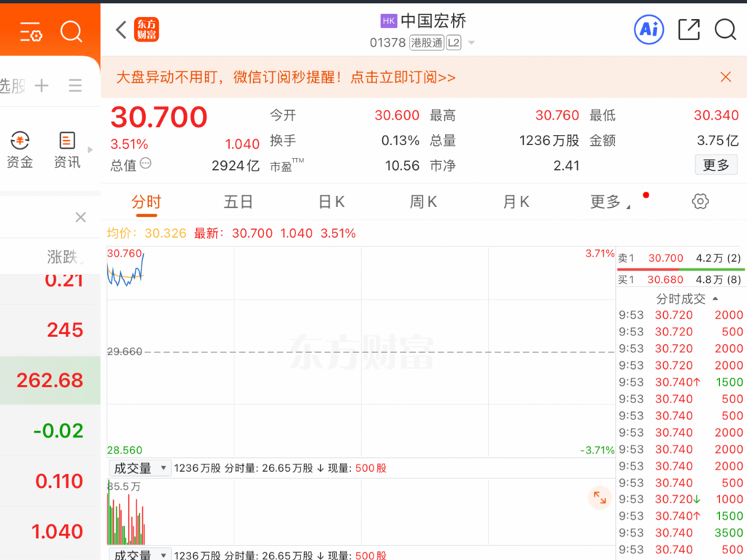Click the volume bar chart

coord(360,512)
